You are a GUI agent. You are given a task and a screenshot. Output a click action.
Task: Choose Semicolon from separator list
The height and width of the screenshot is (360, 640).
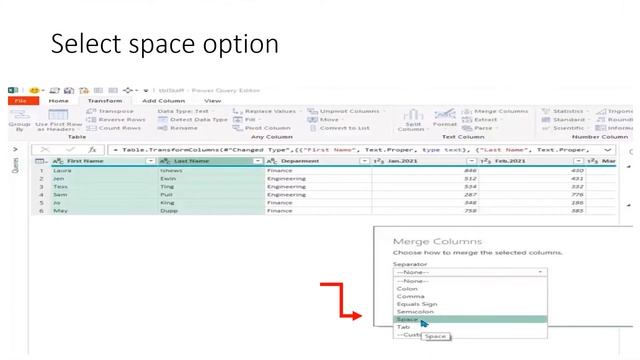point(470,312)
